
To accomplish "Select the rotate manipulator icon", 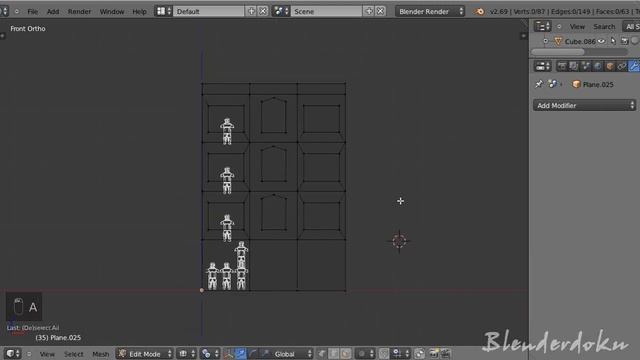I will coord(253,353).
